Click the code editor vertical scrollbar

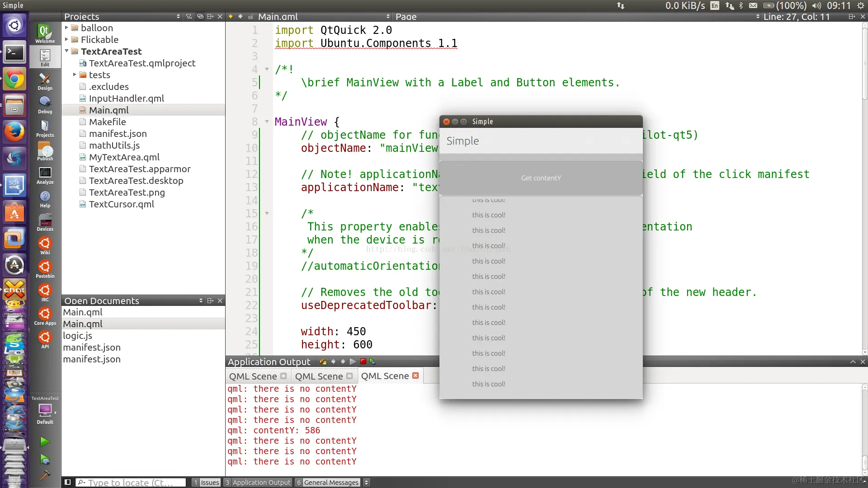(x=864, y=63)
